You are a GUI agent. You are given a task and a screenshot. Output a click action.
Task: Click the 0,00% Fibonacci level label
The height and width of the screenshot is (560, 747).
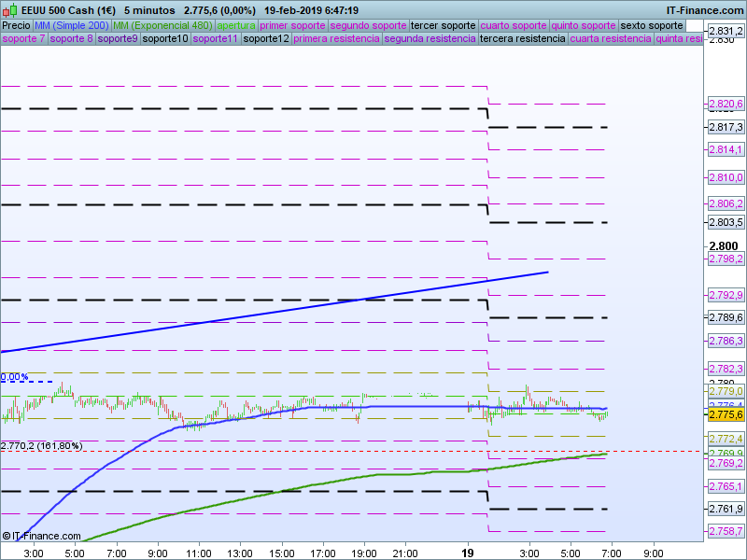coord(15,377)
